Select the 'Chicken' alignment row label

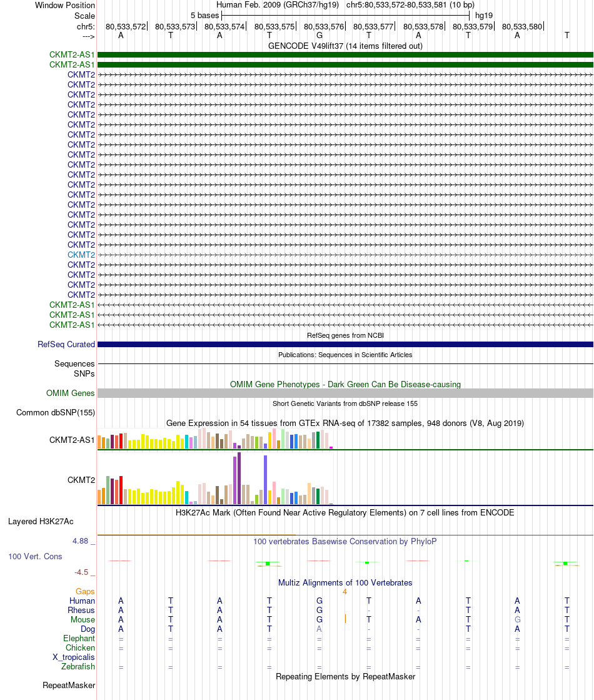tap(80, 648)
